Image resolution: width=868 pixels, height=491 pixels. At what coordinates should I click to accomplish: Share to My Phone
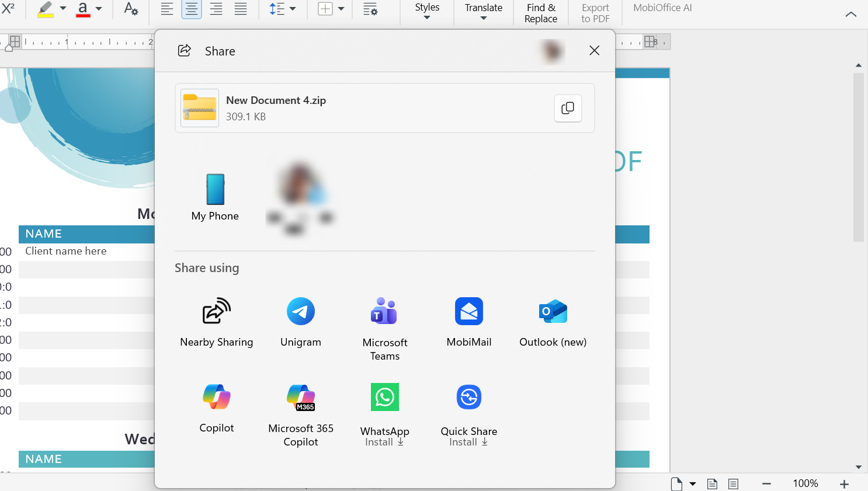(215, 197)
